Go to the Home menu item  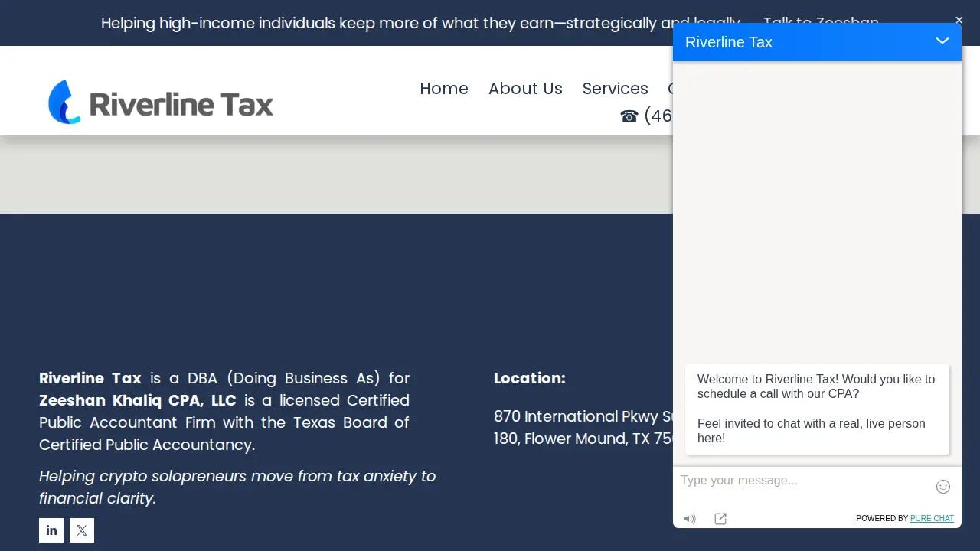click(x=444, y=89)
